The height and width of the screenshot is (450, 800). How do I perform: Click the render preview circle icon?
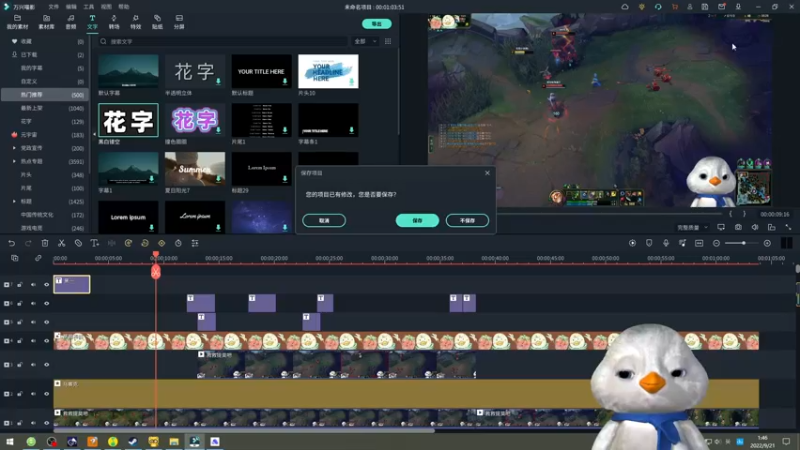(632, 243)
